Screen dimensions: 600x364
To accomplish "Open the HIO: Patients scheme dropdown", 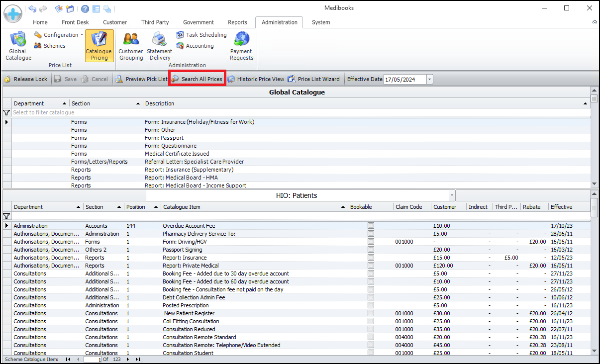I will tap(452, 195).
